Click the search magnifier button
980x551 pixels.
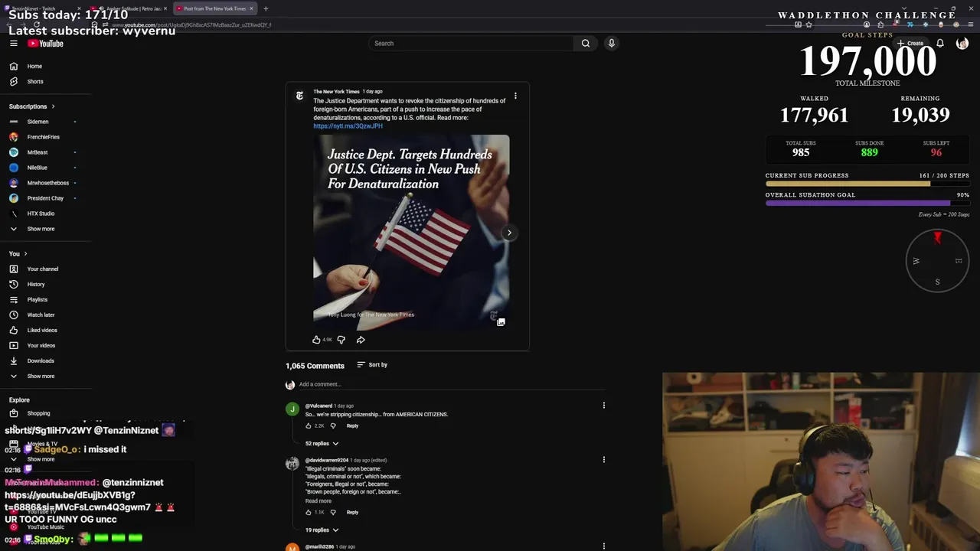point(586,44)
